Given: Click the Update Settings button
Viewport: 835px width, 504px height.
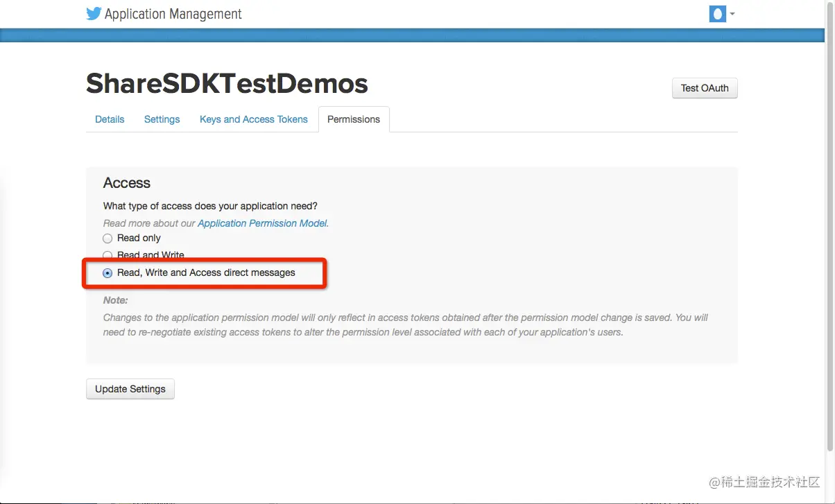Looking at the screenshot, I should click(x=130, y=389).
